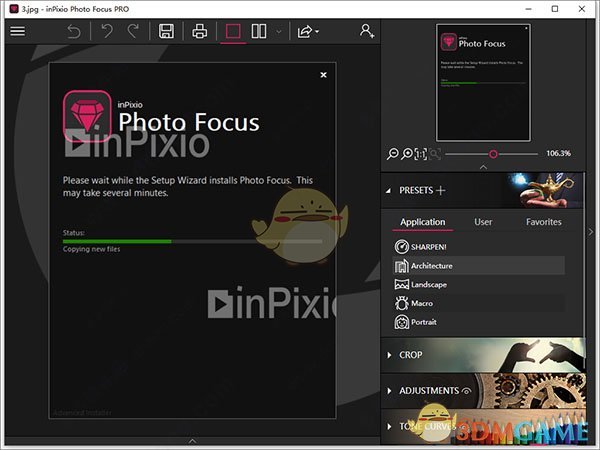Screen dimensions: 600x450
Task: Collapse the PRESETS section
Action: click(x=388, y=190)
